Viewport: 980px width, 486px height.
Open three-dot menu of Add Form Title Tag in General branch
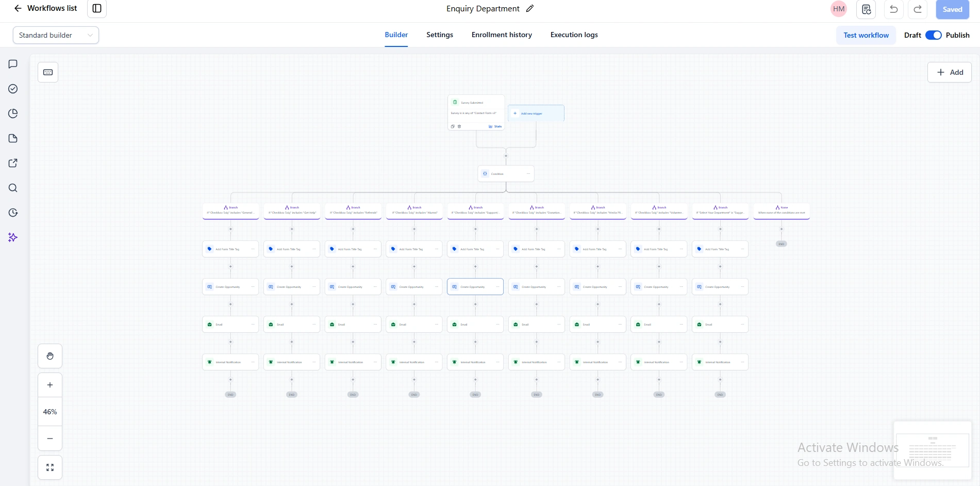[253, 249]
